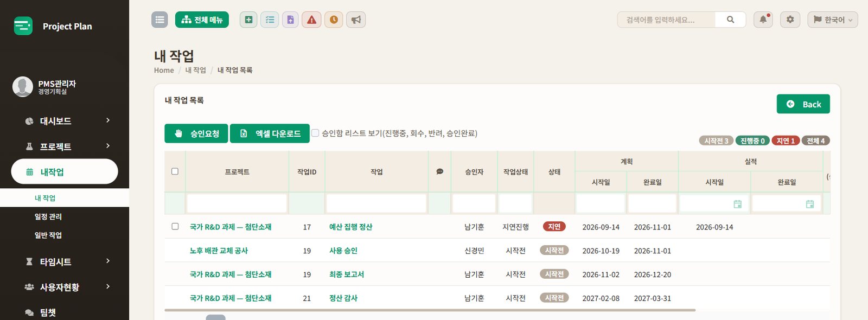Click the 승인자 column filter field
The image size is (868, 320).
pyautogui.click(x=474, y=203)
